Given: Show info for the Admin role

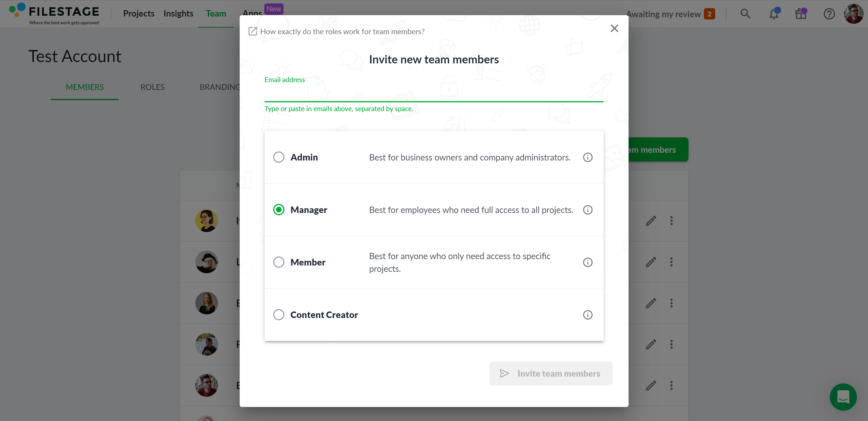Looking at the screenshot, I should pos(588,157).
